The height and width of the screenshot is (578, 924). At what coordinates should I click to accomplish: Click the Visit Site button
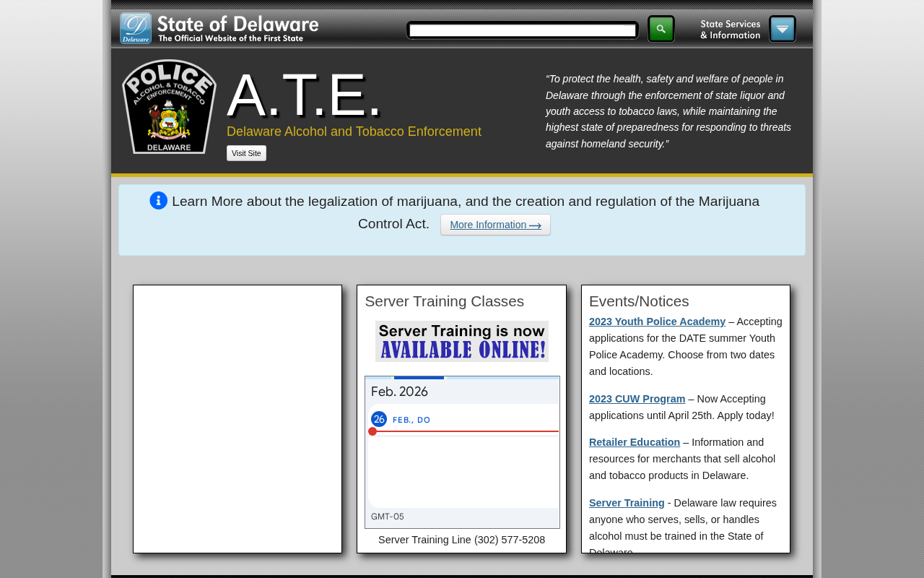(x=246, y=153)
